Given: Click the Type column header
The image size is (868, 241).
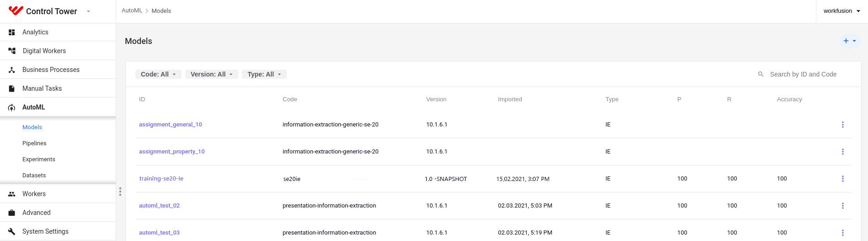Looking at the screenshot, I should [612, 99].
